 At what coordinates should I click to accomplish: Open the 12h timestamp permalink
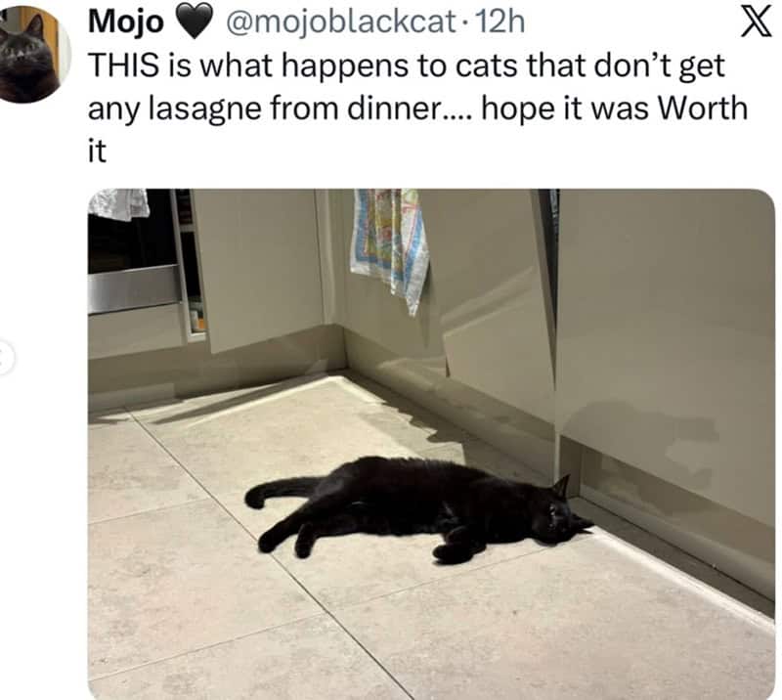point(500,22)
